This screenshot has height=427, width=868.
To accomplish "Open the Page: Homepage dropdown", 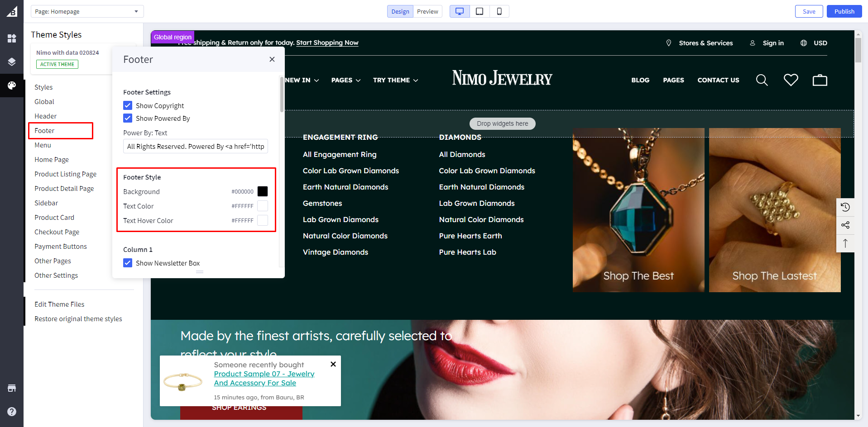I will click(x=87, y=11).
